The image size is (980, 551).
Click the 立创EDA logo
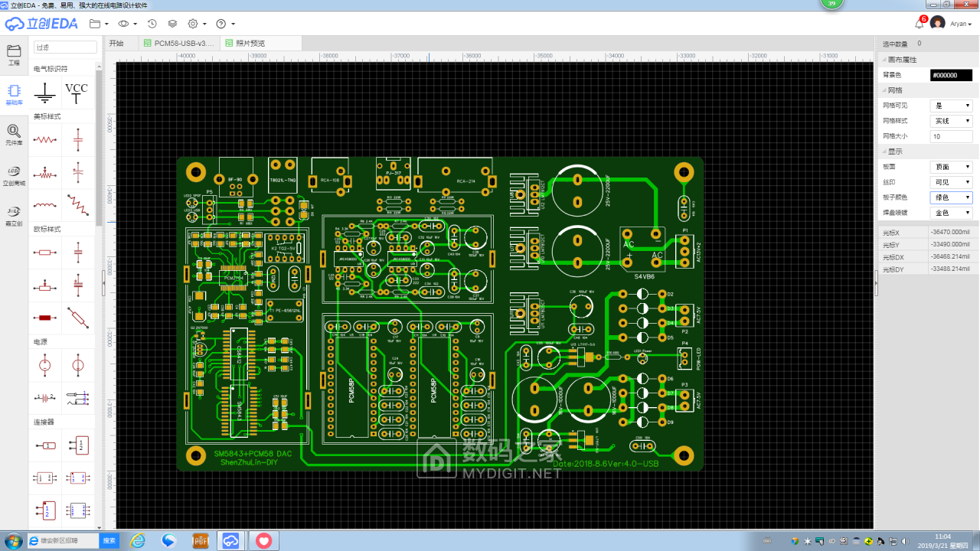(x=41, y=24)
